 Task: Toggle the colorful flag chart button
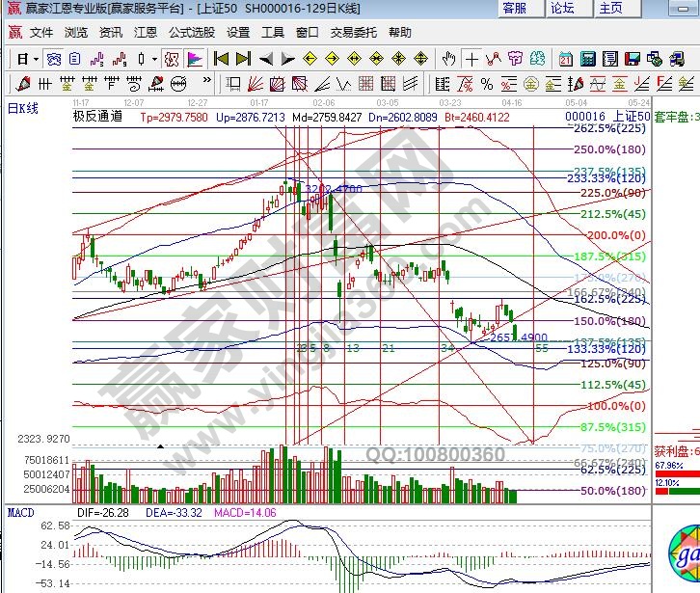coord(197,59)
